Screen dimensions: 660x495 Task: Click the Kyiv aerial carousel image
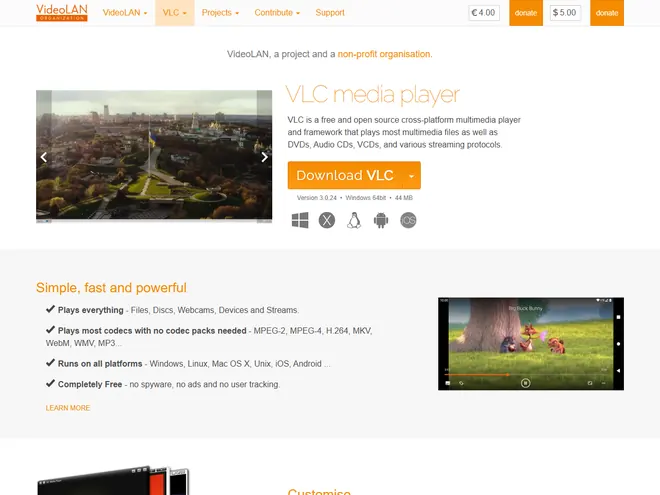tap(154, 156)
